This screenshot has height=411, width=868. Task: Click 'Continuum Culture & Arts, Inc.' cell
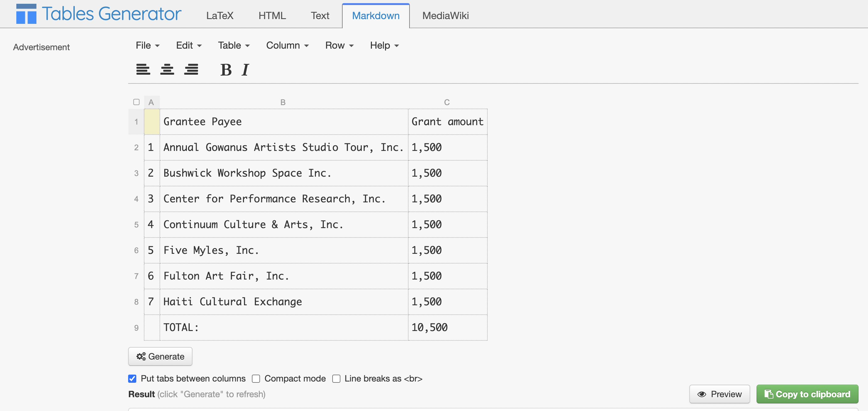tap(284, 225)
